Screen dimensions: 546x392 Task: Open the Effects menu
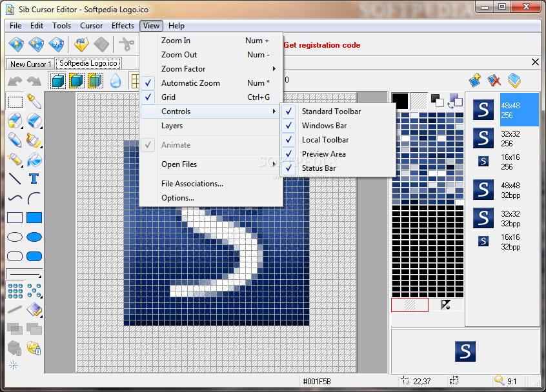point(123,26)
